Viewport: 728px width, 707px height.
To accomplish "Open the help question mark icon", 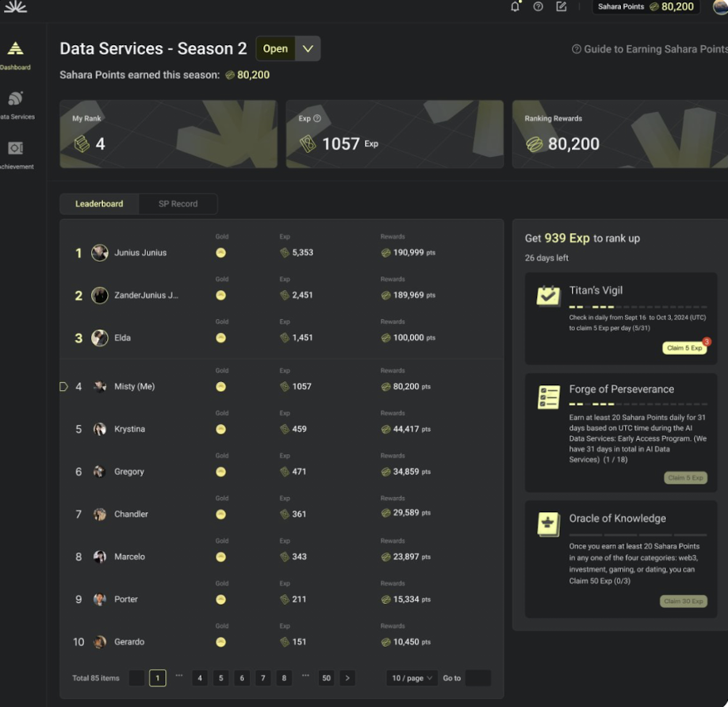I will click(x=538, y=7).
